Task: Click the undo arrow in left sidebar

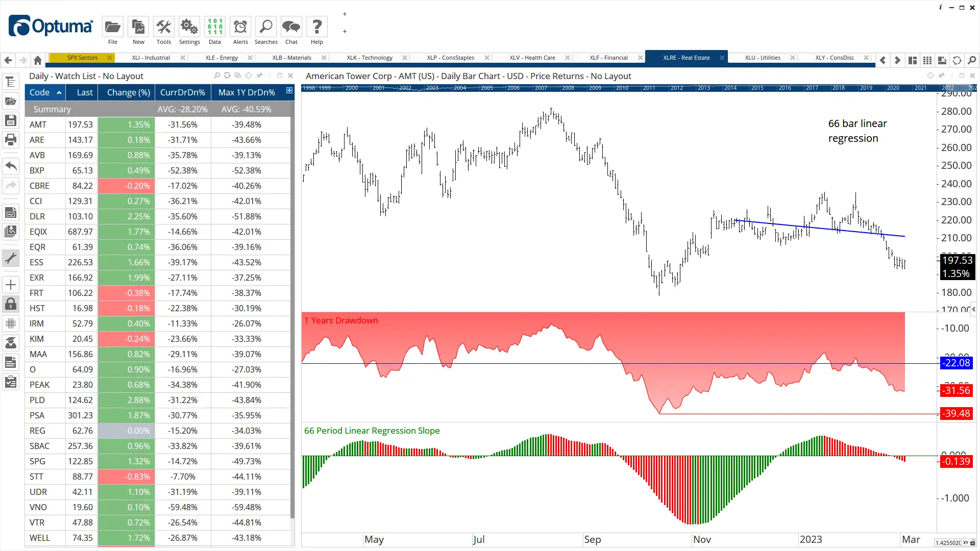Action: (x=11, y=166)
